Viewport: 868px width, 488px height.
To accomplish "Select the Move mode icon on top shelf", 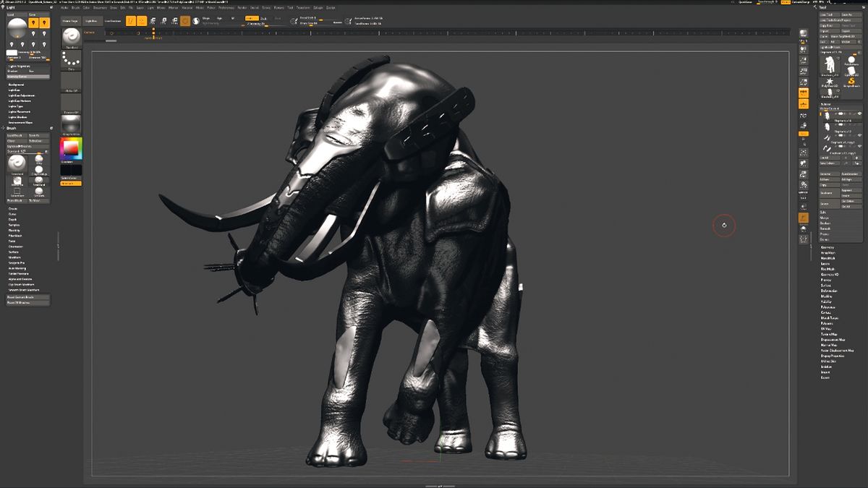I will (x=153, y=21).
